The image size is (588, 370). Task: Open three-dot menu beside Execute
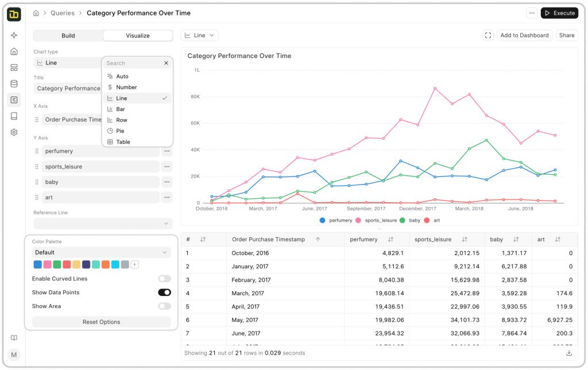pyautogui.click(x=532, y=13)
